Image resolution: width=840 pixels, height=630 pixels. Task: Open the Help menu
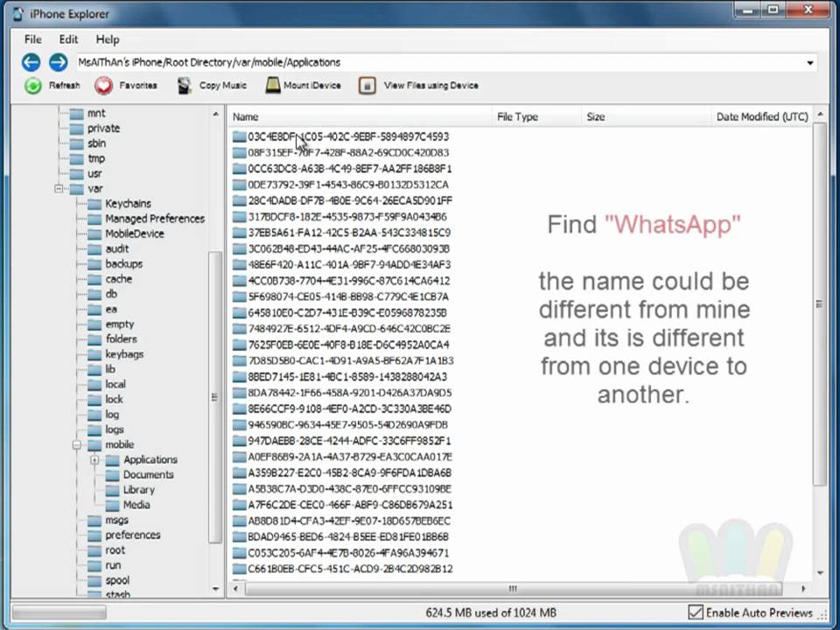tap(108, 39)
